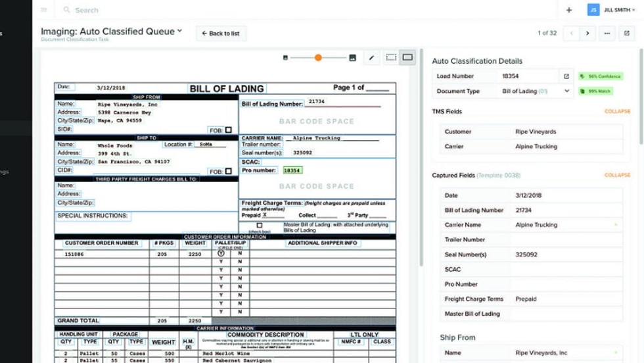This screenshot has height=363, width=644.
Task: Tick the Master Bill of Lading checkbox
Action: pos(260,226)
